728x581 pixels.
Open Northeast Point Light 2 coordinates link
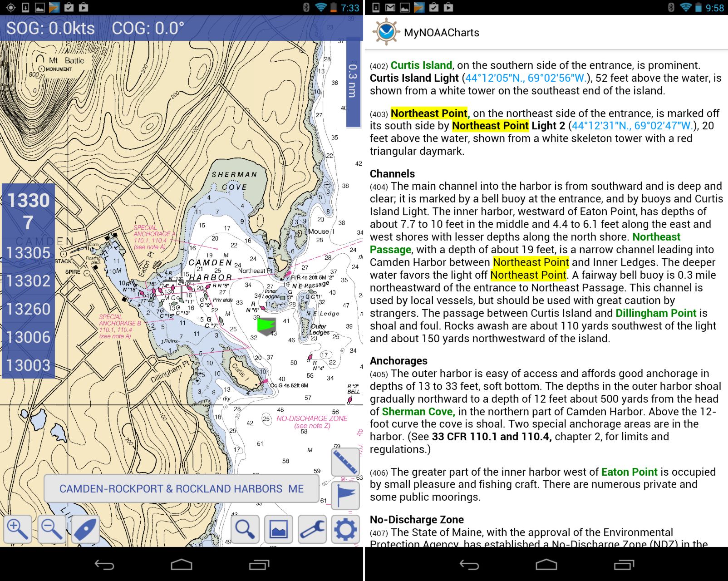point(632,126)
